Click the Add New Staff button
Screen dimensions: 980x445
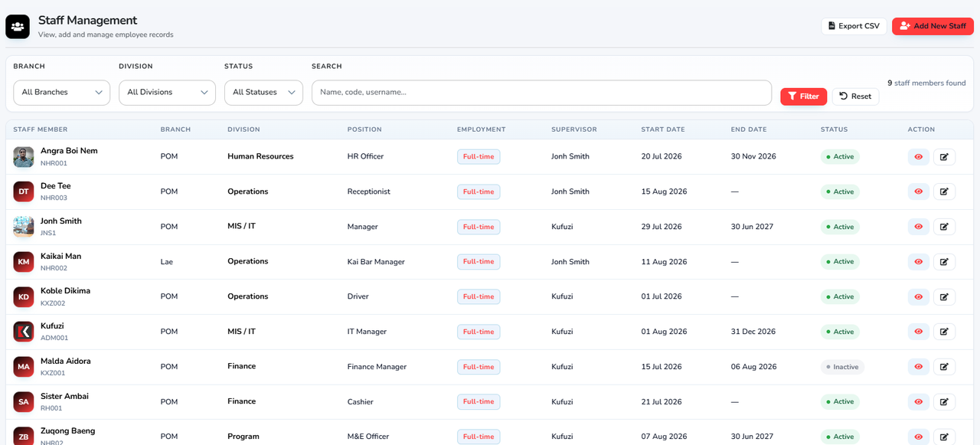coord(933,26)
